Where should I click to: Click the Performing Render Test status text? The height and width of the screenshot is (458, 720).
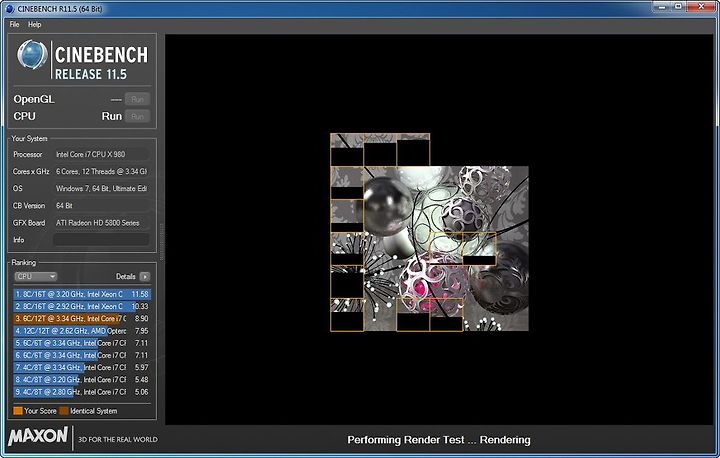tap(439, 440)
